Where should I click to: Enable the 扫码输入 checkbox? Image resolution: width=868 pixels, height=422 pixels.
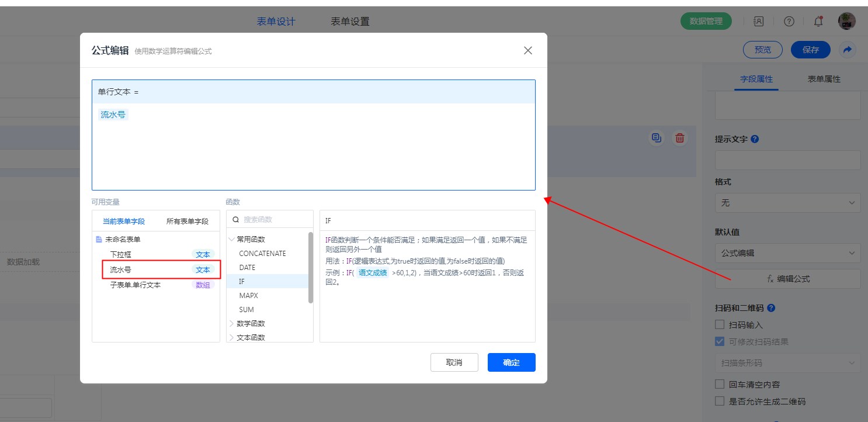pyautogui.click(x=720, y=324)
